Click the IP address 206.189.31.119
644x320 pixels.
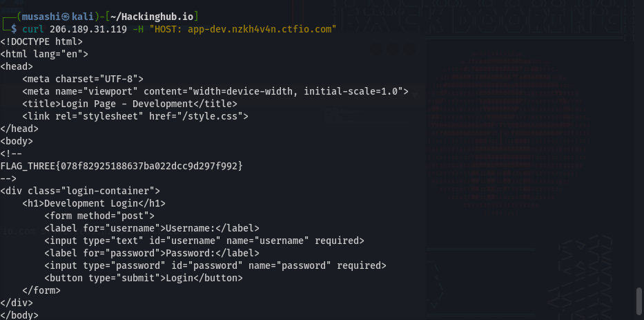point(88,29)
